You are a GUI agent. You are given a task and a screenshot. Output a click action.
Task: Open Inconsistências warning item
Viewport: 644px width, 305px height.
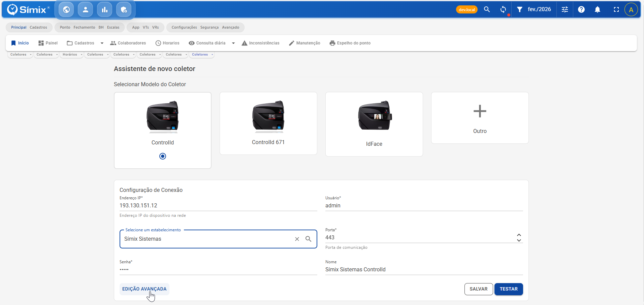260,43
